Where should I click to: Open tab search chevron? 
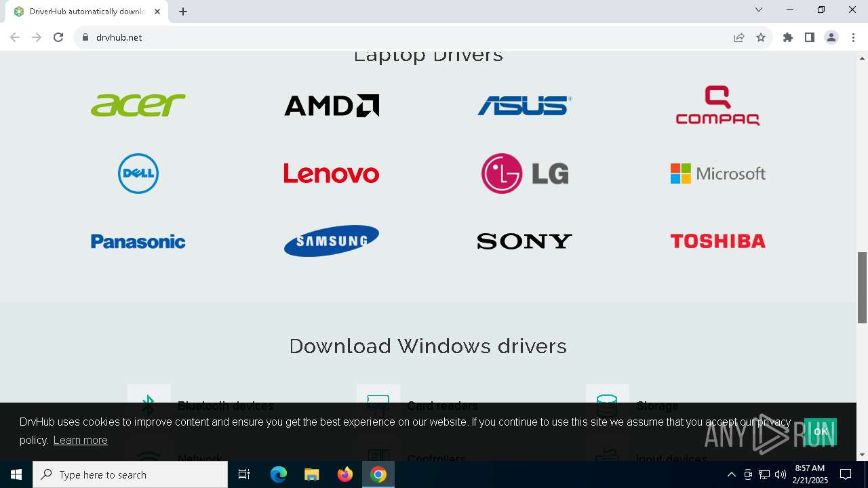pyautogui.click(x=759, y=9)
